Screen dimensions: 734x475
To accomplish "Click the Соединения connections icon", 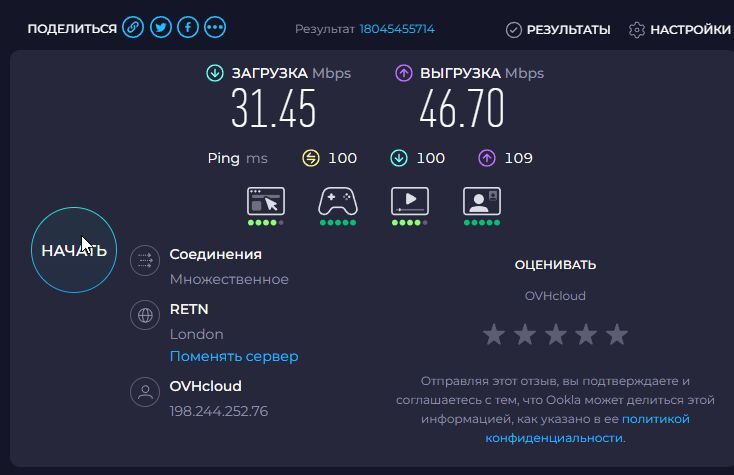I will (x=145, y=261).
